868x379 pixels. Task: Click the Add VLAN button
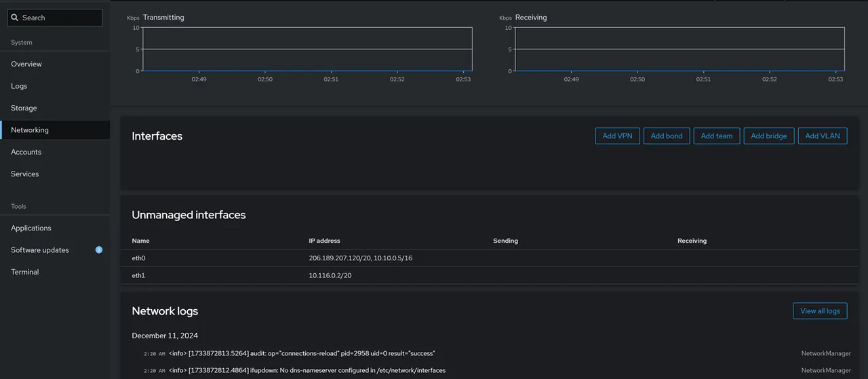(823, 136)
